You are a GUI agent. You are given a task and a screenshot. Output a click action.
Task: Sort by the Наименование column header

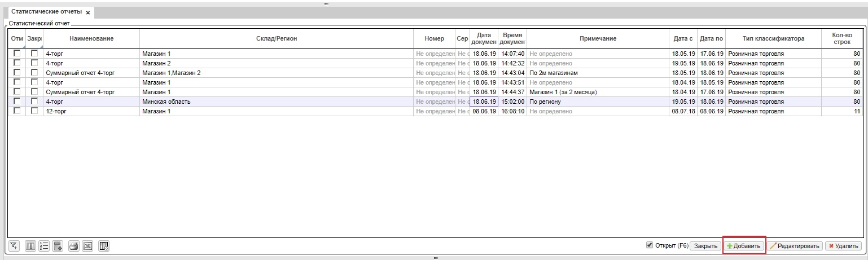point(91,38)
